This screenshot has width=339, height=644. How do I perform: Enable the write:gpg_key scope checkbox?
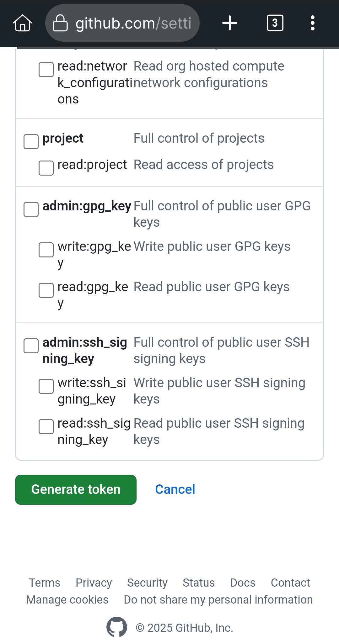(x=46, y=250)
